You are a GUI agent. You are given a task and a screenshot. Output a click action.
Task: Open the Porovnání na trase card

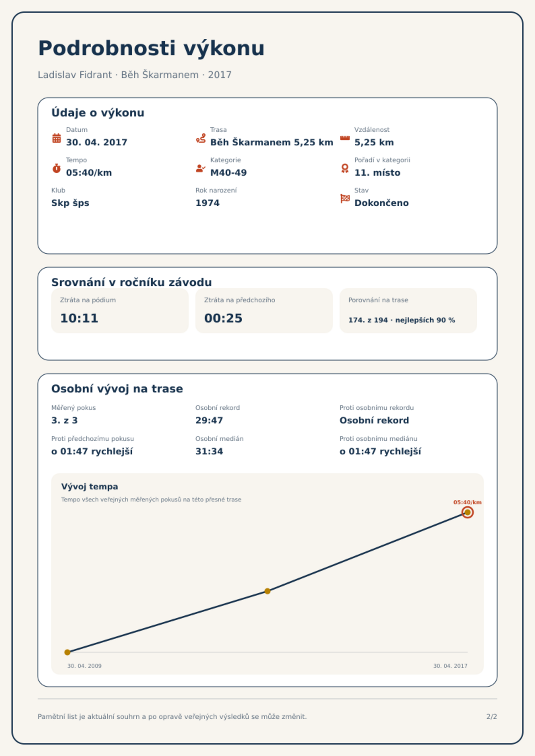click(408, 310)
